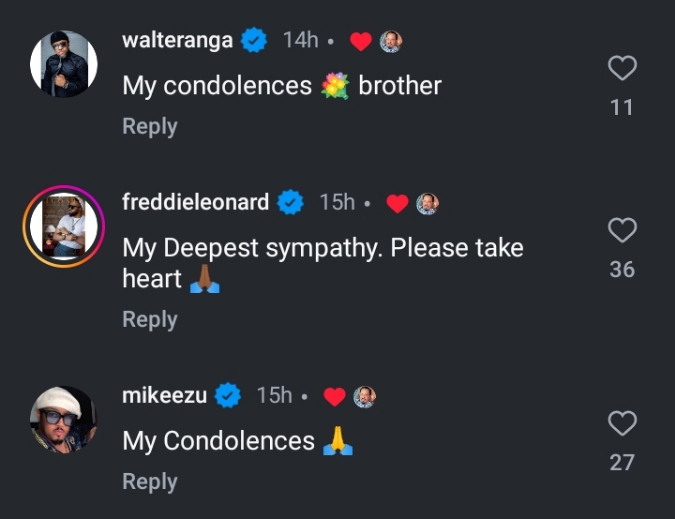The image size is (675, 519).
Task: Click author avatar next to freddieleonard's red heart
Action: pos(428,203)
